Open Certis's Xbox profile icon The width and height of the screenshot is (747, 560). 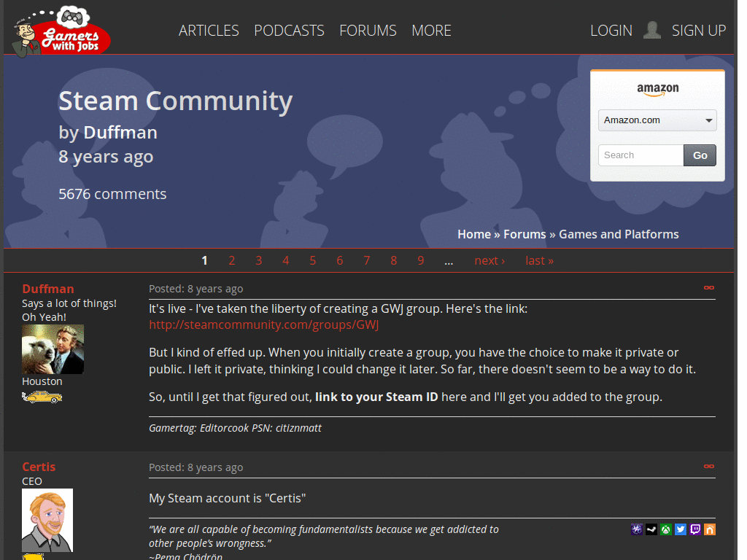[x=665, y=529]
